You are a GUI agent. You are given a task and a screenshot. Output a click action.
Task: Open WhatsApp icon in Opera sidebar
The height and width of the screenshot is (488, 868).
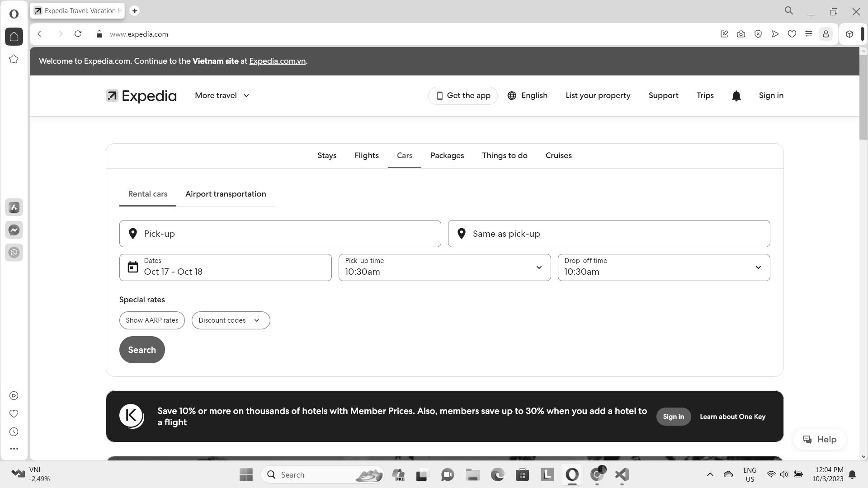coord(14,253)
